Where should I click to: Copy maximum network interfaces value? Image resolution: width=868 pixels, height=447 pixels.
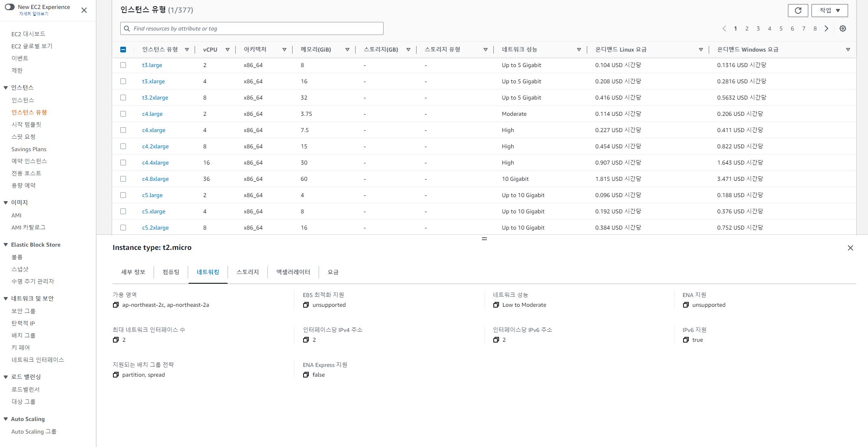116,340
